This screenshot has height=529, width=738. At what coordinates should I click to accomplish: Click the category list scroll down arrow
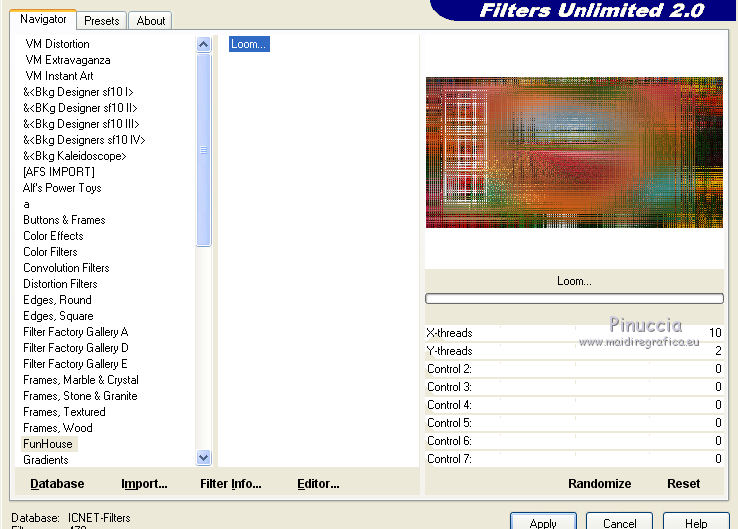coord(203,457)
